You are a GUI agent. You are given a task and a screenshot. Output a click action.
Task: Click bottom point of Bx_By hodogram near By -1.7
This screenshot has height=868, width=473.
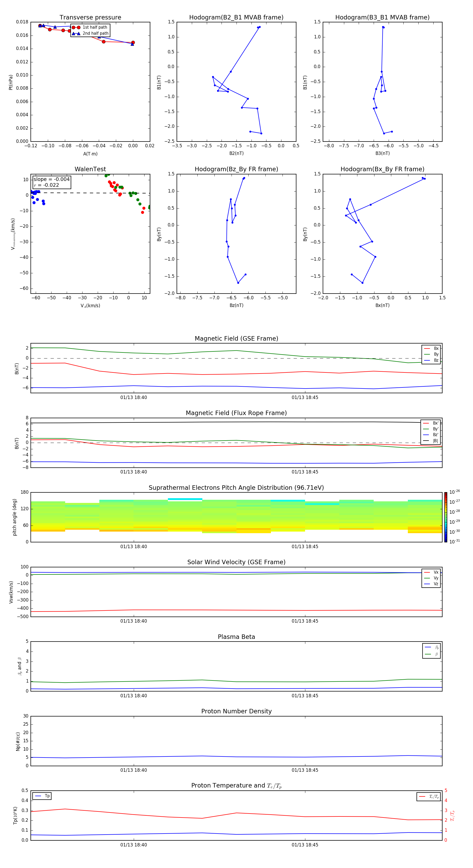pos(363,283)
